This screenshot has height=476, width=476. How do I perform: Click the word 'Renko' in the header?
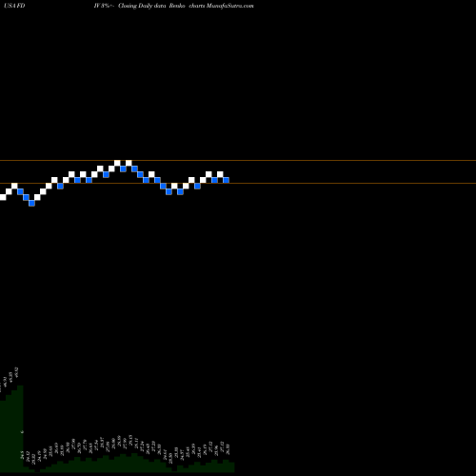[177, 6]
